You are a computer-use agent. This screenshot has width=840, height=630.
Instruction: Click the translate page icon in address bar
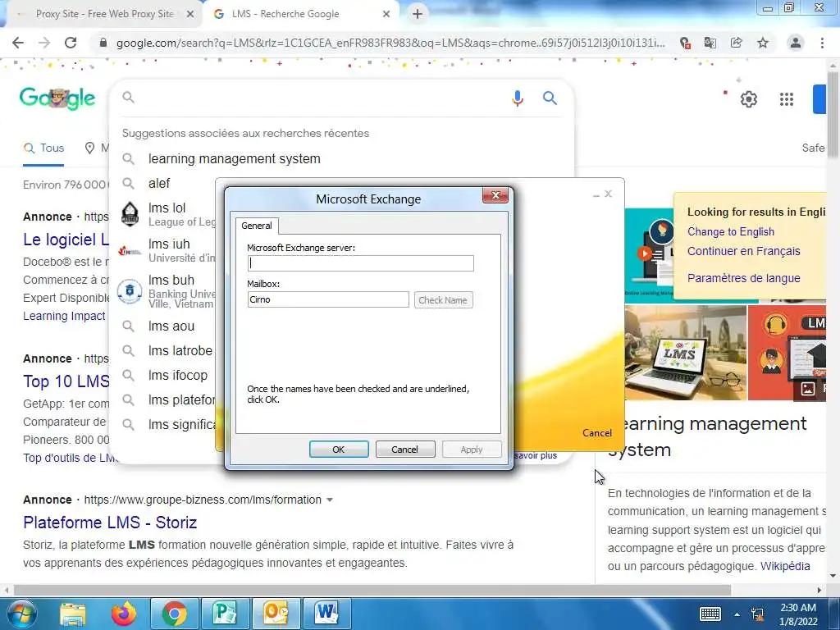[x=710, y=43]
